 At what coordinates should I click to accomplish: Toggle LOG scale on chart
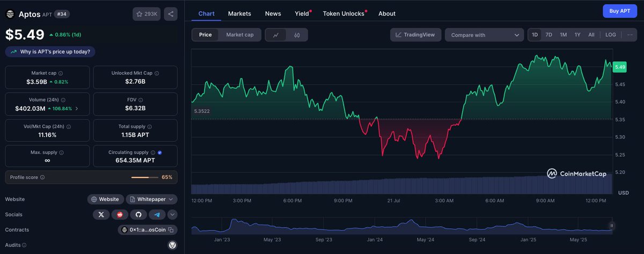(x=611, y=35)
